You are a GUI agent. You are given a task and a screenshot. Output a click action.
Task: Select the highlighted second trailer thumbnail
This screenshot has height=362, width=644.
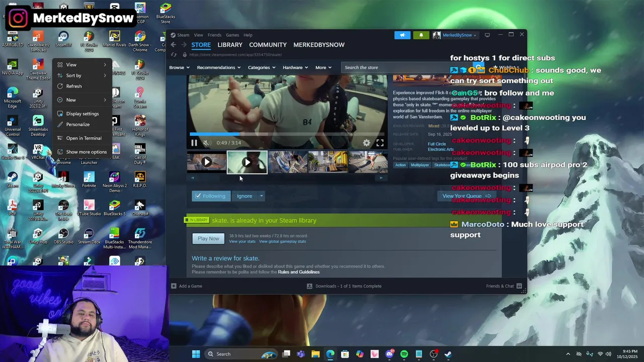(247, 162)
